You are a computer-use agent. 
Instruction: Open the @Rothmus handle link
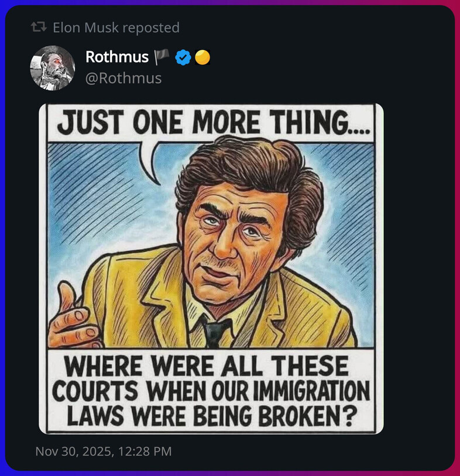point(123,78)
